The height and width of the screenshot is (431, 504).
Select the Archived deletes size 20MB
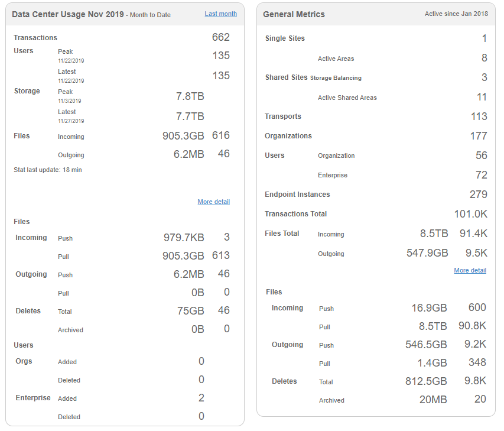[x=433, y=400]
